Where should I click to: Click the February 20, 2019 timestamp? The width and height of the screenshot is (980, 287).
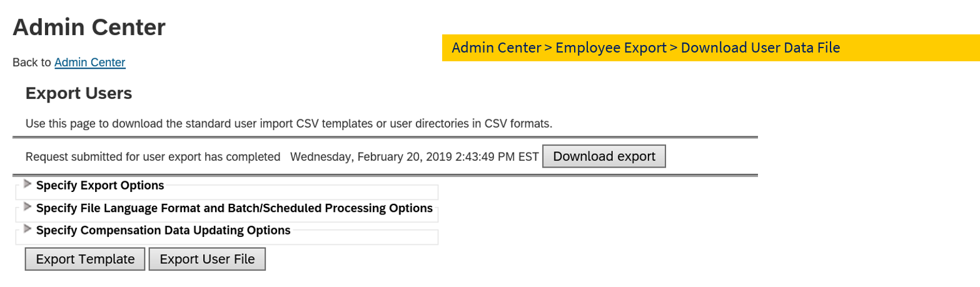pyautogui.click(x=415, y=157)
